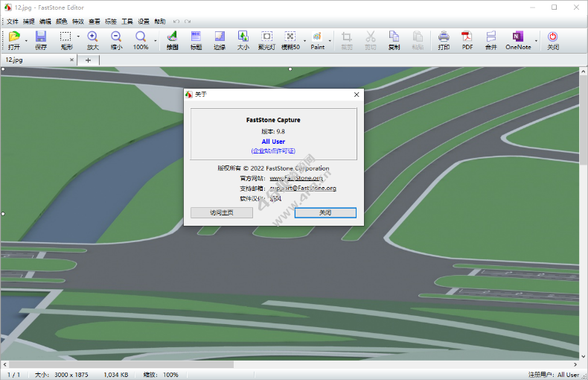Open the Rectangle (矩形) selection shape dropdown arrow
588x380 pixels.
point(78,37)
